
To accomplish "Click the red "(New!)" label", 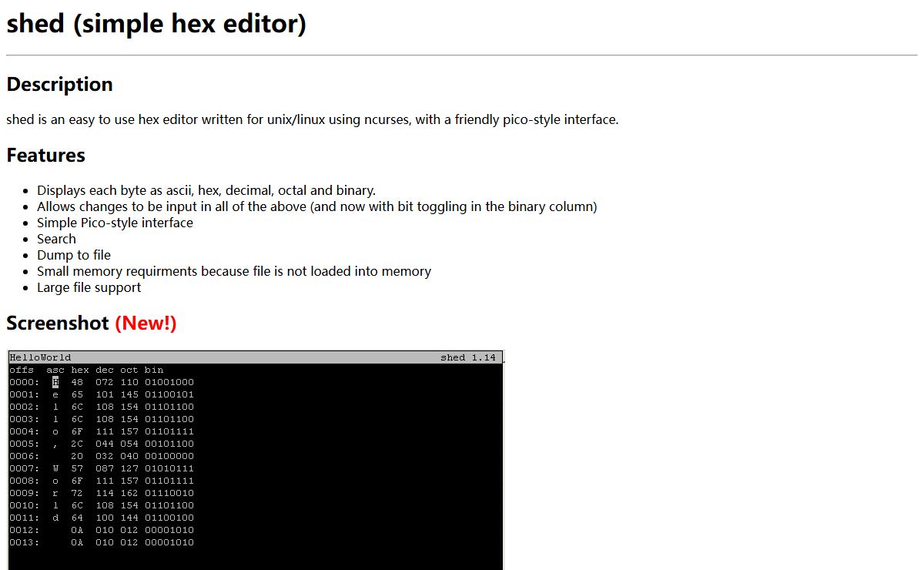I will pos(146,323).
